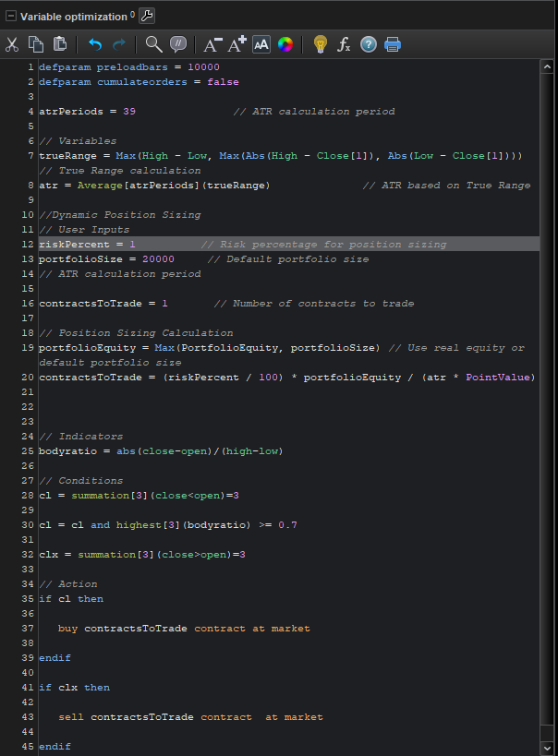Cut selected code with scissors icon
Viewport: 558px width, 756px height.
[12, 44]
